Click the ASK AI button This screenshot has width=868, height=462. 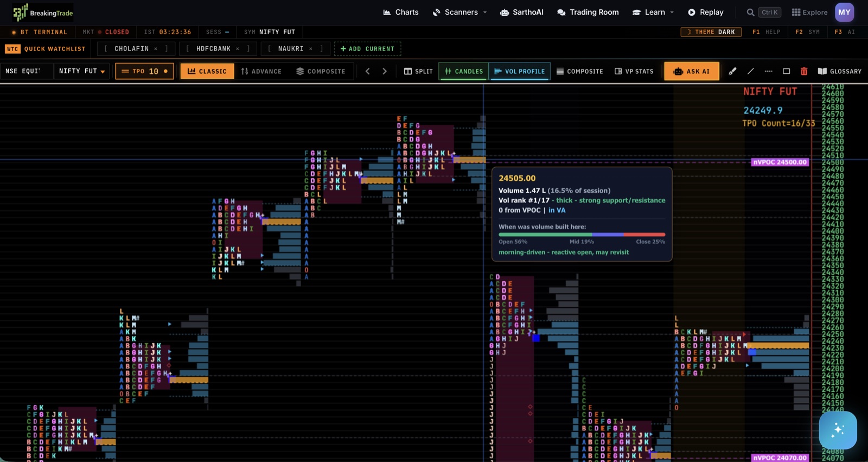pyautogui.click(x=692, y=71)
